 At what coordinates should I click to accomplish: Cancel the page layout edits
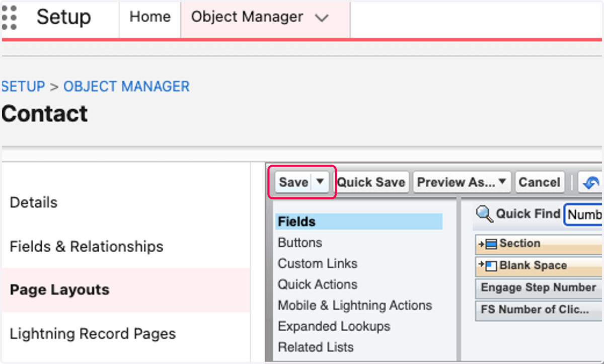coord(540,182)
